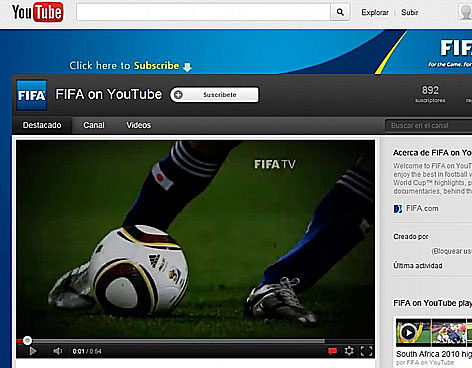This screenshot has width=472, height=368.
Task: Focus the YouTube search box
Action: (x=203, y=12)
